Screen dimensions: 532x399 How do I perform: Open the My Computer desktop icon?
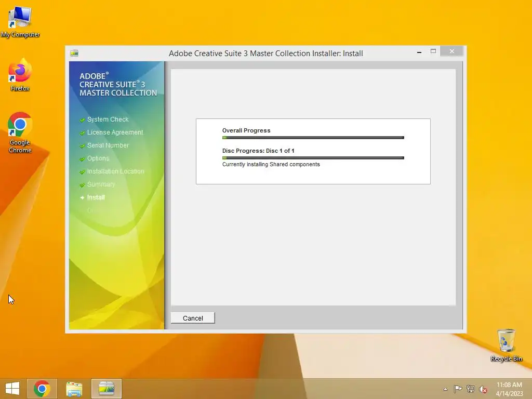point(20,22)
